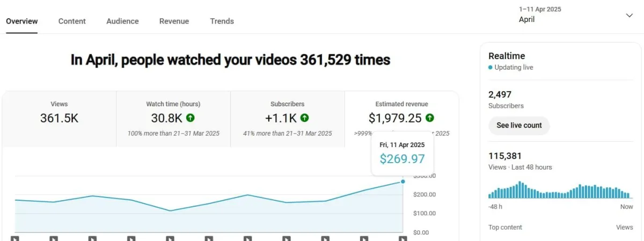This screenshot has height=241, width=644.
Task: Click the last video marker below the chart
Action: (403, 238)
